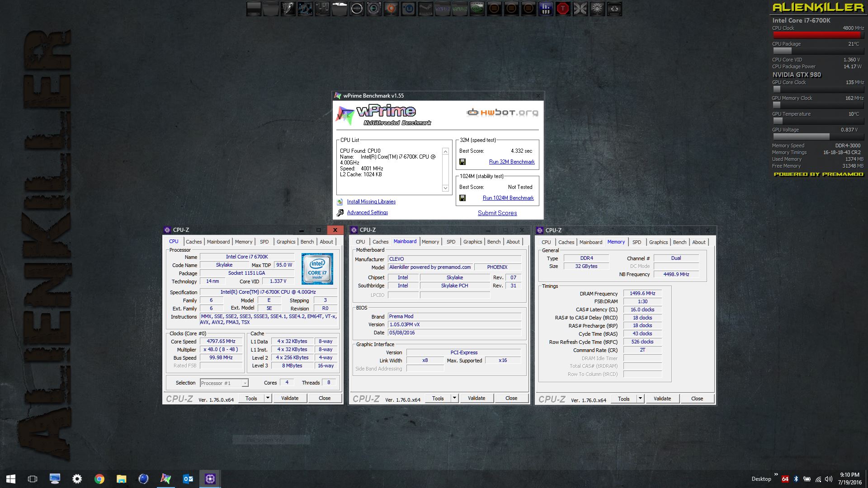The image size is (868, 488).
Task: Launch the Uplay icon in the top dock
Action: (x=408, y=9)
